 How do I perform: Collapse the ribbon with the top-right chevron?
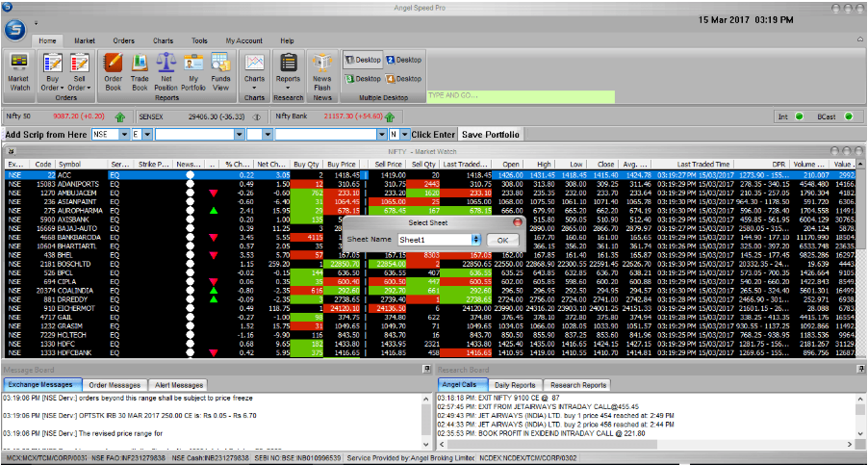click(859, 40)
